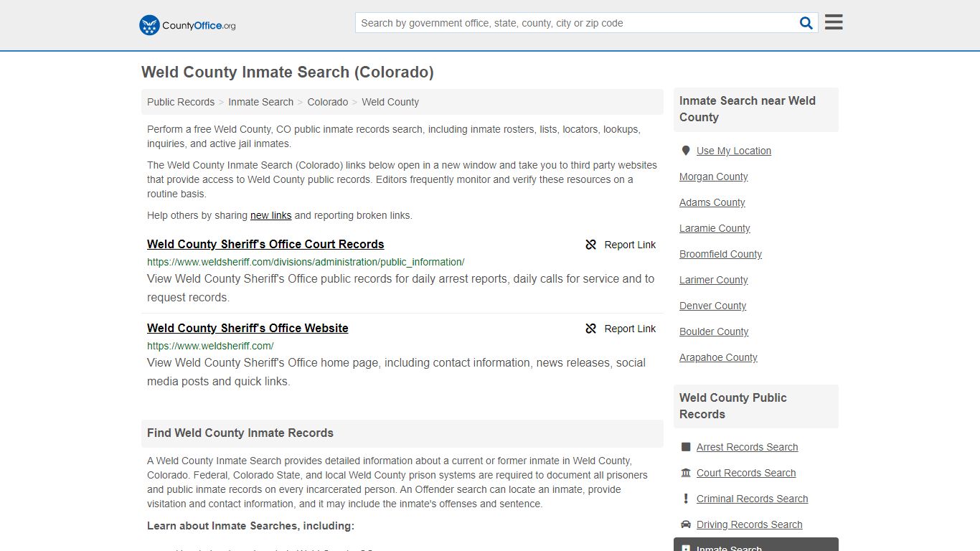Open Weld County Sheriff's Office Court Records
The width and height of the screenshot is (980, 551).
[265, 244]
